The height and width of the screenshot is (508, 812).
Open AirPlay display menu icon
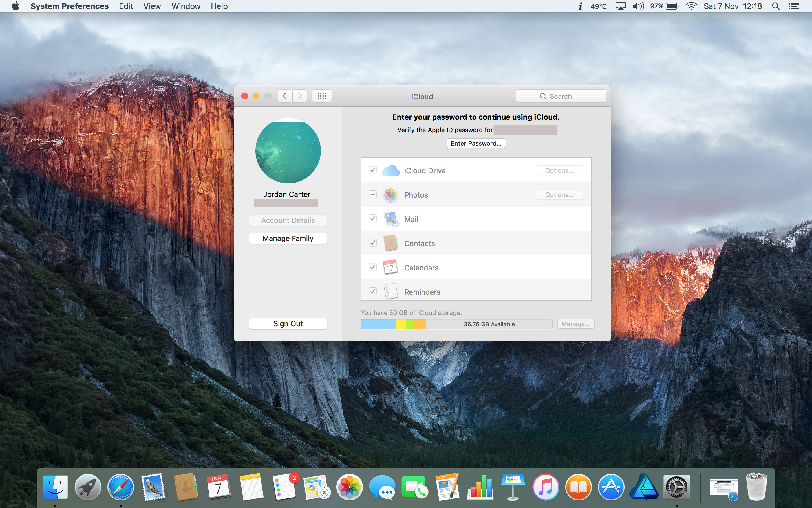[x=620, y=6]
